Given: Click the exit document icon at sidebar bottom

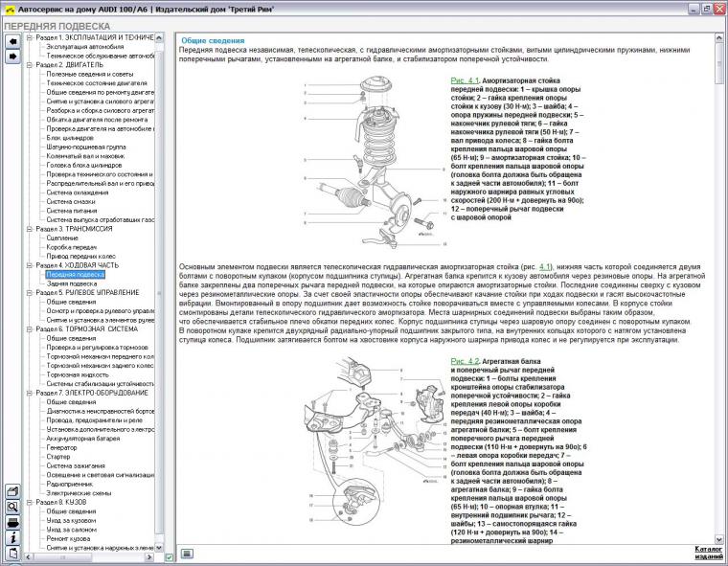Looking at the screenshot, I should pyautogui.click(x=12, y=553).
